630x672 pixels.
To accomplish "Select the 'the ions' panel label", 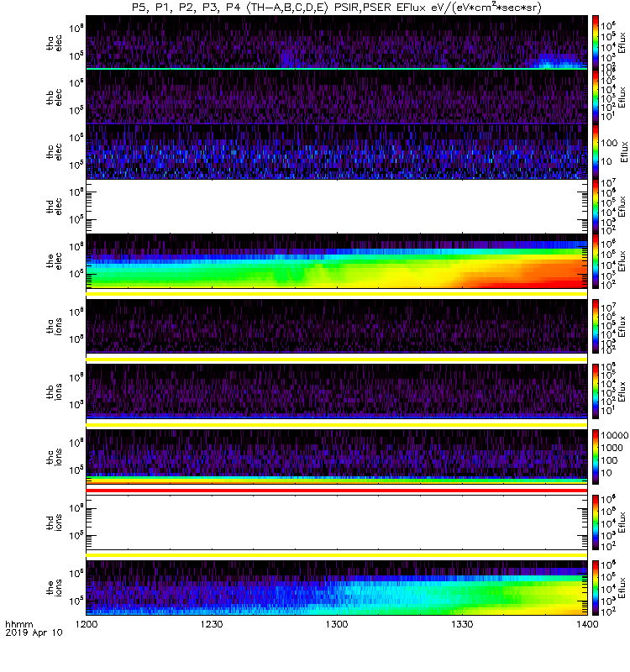I will point(54,587).
